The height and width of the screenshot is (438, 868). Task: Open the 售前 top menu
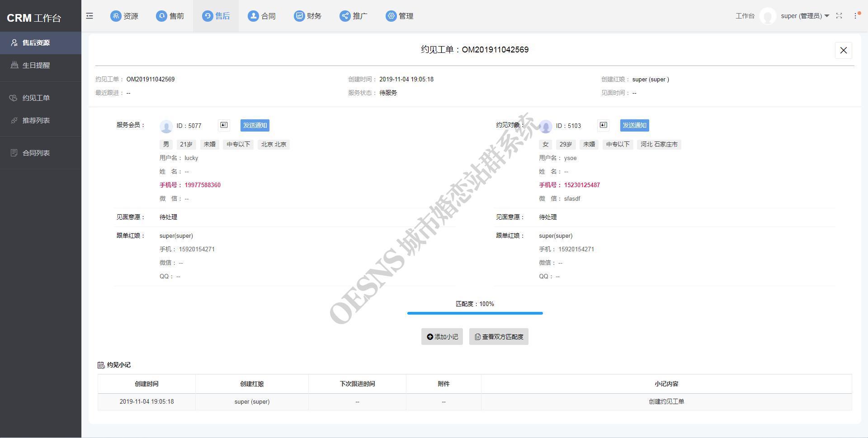(x=170, y=16)
